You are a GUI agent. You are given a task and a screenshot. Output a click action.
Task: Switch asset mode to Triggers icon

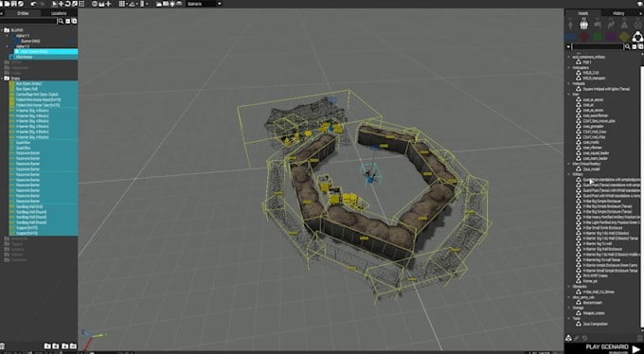pos(598,24)
